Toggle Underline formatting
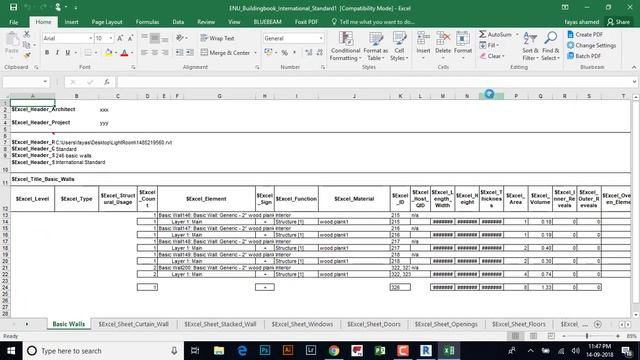This screenshot has width=640, height=360. click(68, 53)
